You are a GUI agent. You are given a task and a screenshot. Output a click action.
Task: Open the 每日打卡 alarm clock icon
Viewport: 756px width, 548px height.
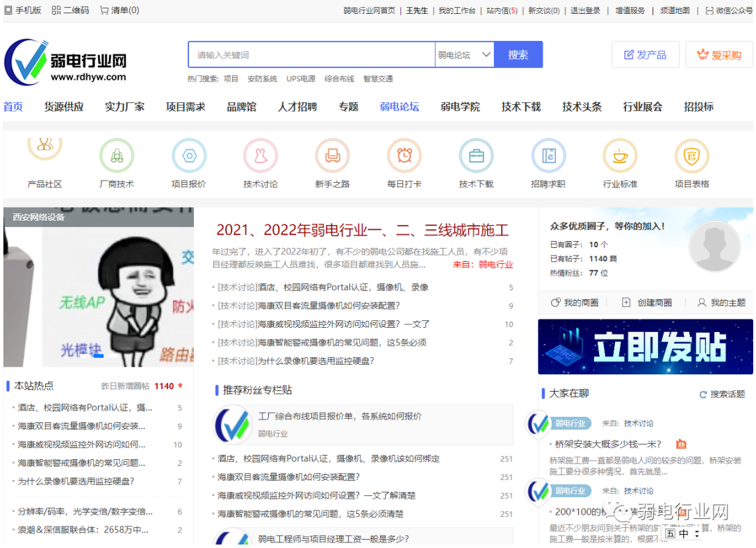[x=404, y=156]
